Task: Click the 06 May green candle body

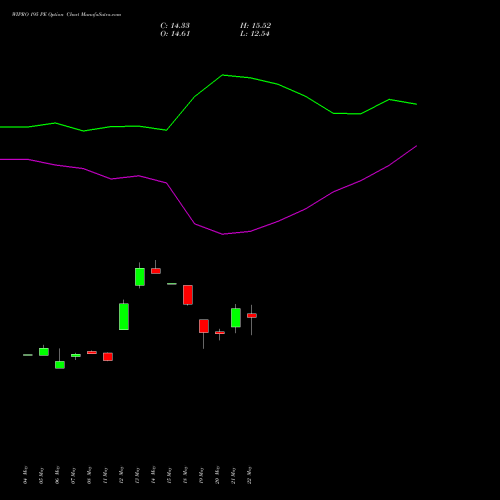Action: pyautogui.click(x=60, y=365)
